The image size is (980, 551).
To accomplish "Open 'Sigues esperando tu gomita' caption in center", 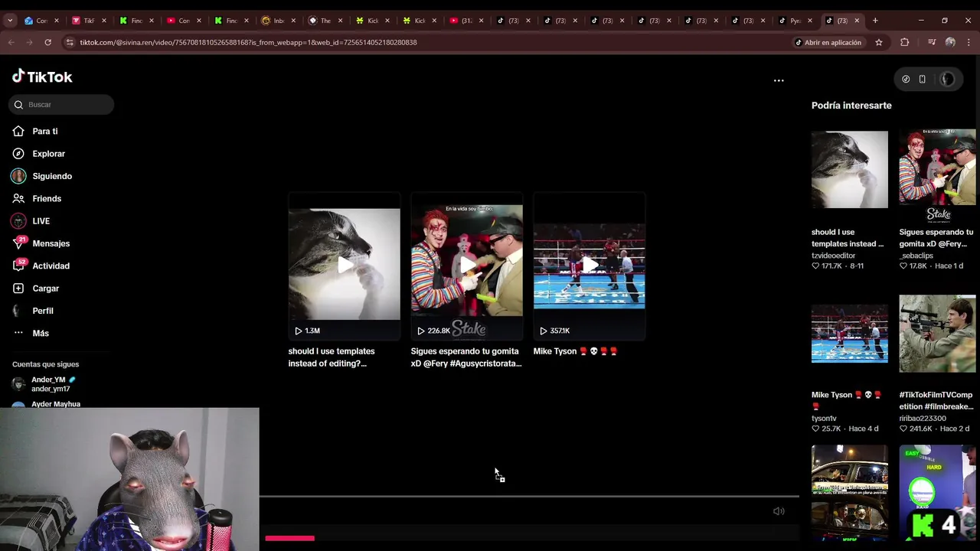I will tap(465, 357).
